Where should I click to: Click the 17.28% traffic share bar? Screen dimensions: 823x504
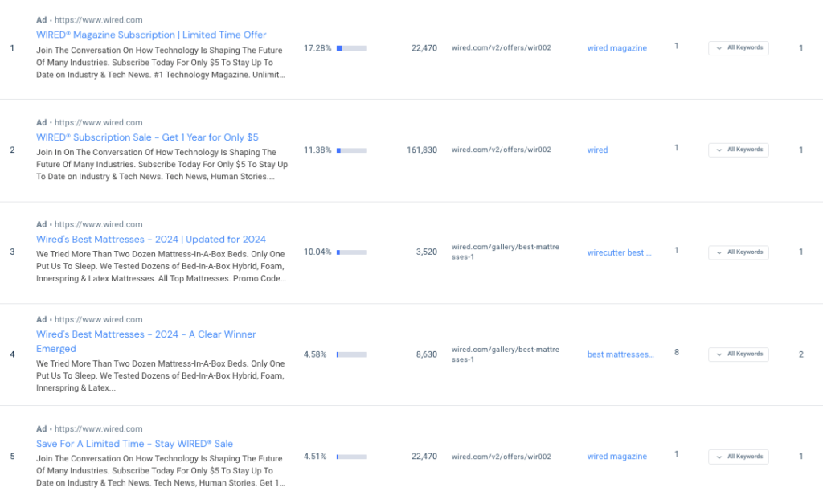[351, 48]
